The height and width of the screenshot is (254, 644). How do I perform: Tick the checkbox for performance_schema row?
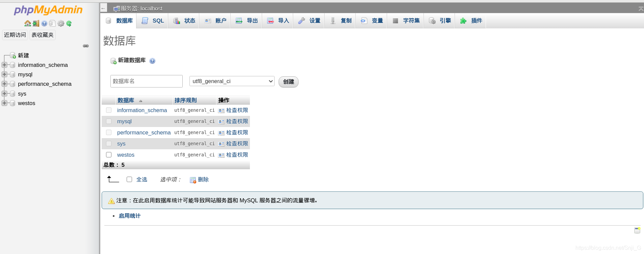click(x=109, y=132)
